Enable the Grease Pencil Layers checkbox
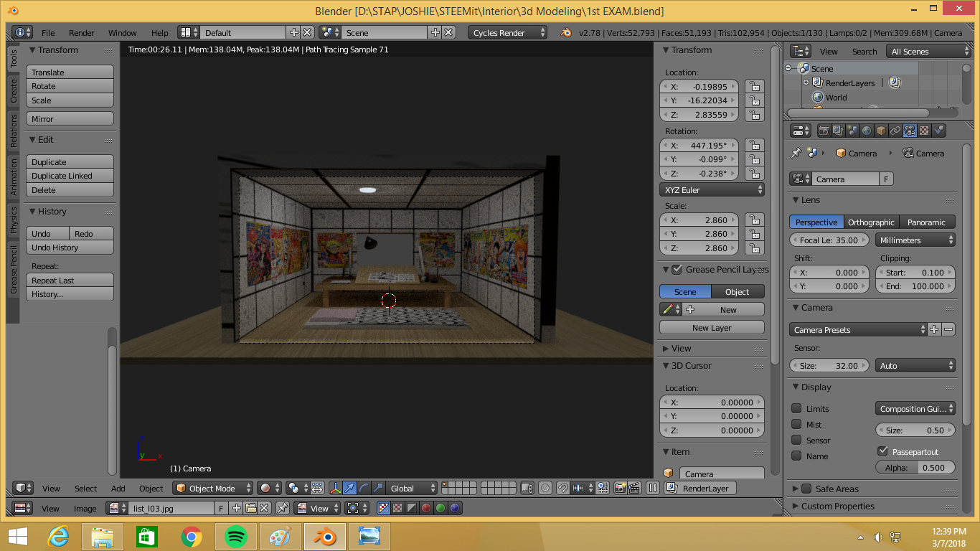This screenshot has width=980, height=551. [x=676, y=269]
